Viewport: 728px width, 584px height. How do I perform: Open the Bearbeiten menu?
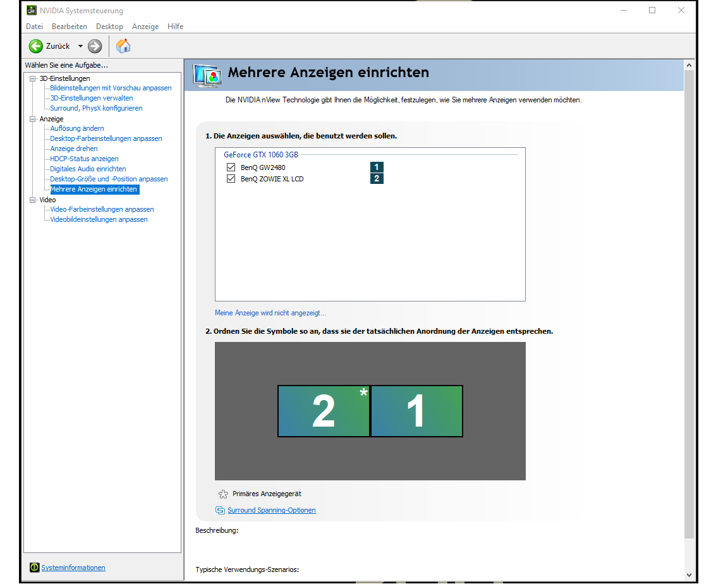point(69,27)
